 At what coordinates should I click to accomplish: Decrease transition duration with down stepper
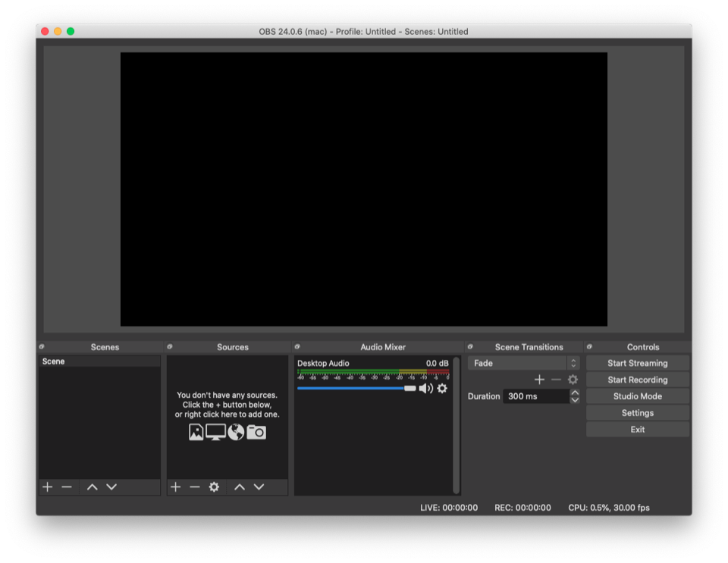[575, 400]
